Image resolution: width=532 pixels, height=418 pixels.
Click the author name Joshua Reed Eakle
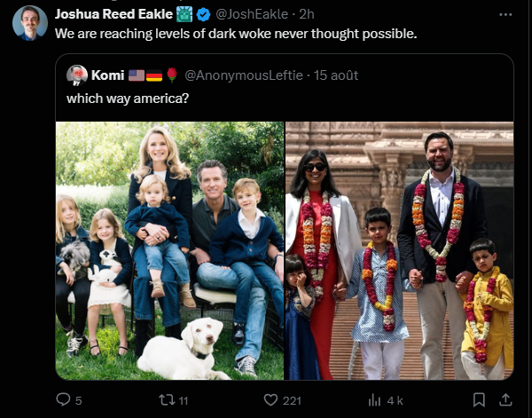pyautogui.click(x=113, y=14)
